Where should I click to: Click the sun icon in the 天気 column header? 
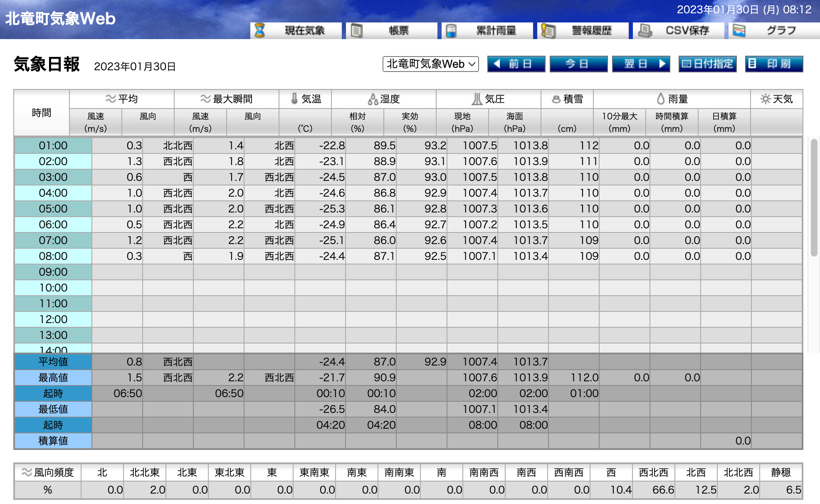click(766, 99)
